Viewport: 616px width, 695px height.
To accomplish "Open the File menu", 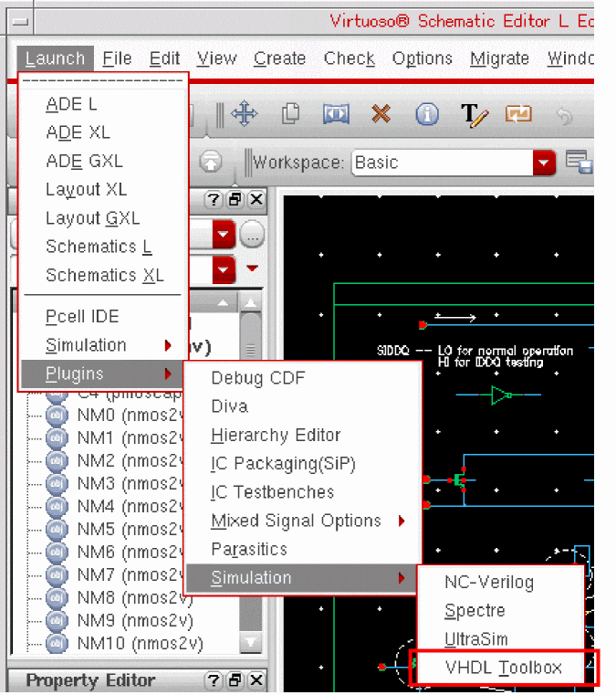I will click(117, 58).
